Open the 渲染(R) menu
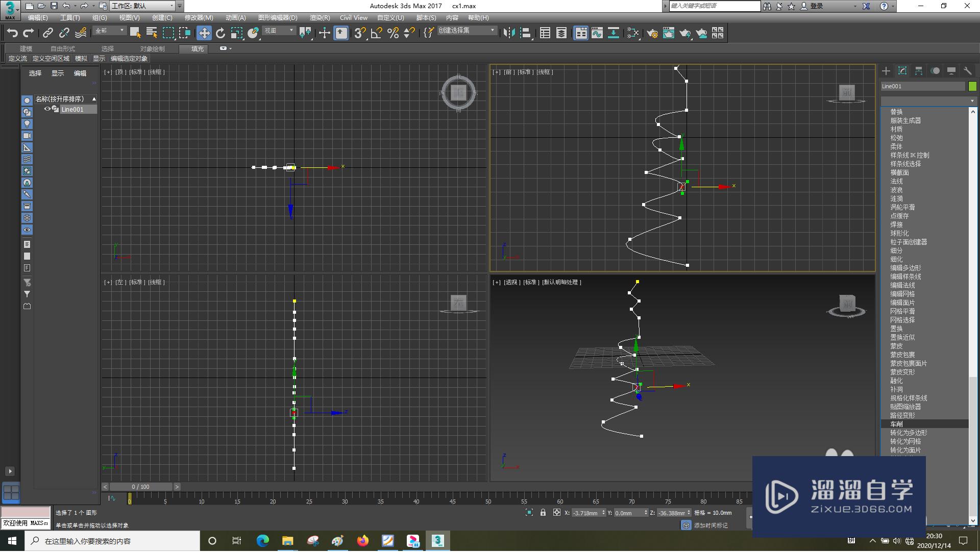 point(320,18)
